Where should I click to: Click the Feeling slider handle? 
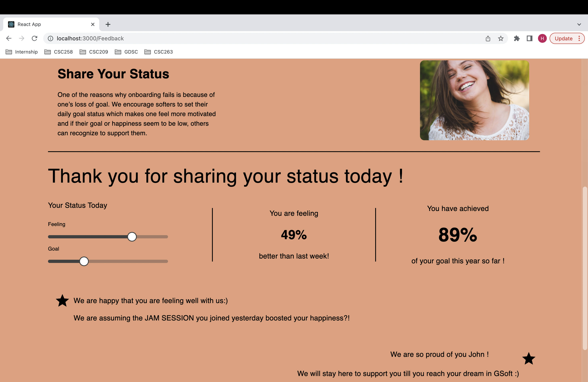point(132,237)
